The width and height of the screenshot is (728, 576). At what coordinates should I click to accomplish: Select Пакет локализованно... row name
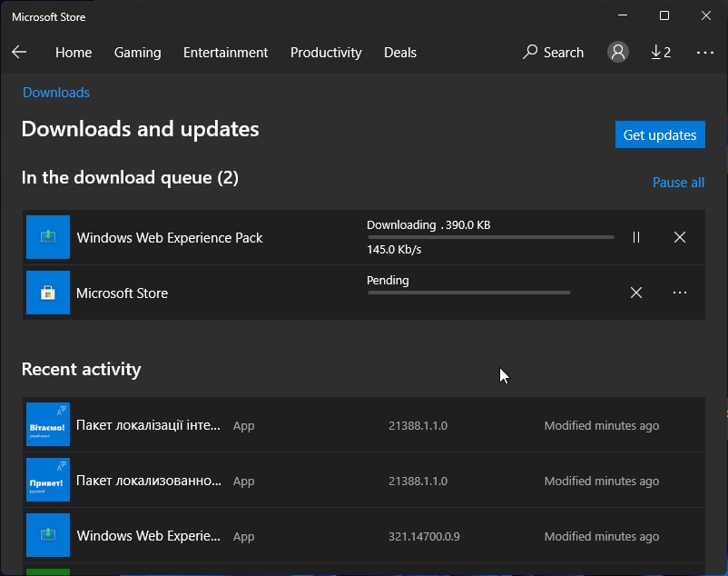149,481
